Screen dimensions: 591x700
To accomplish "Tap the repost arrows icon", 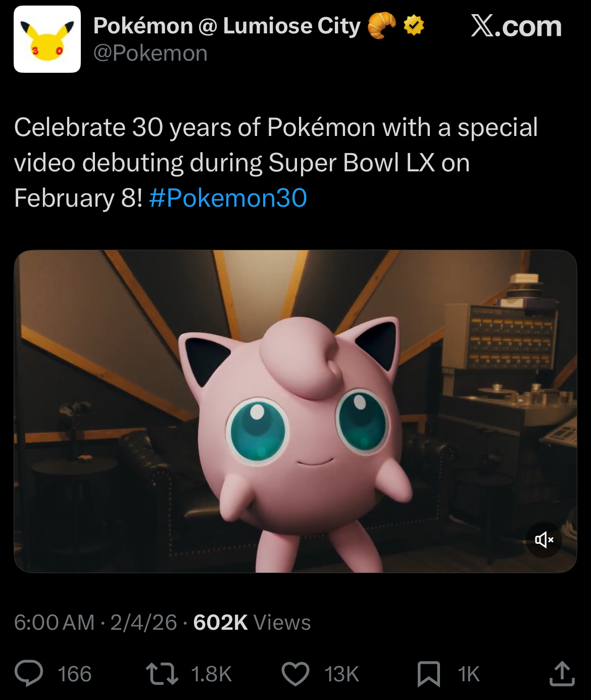I will tap(162, 674).
